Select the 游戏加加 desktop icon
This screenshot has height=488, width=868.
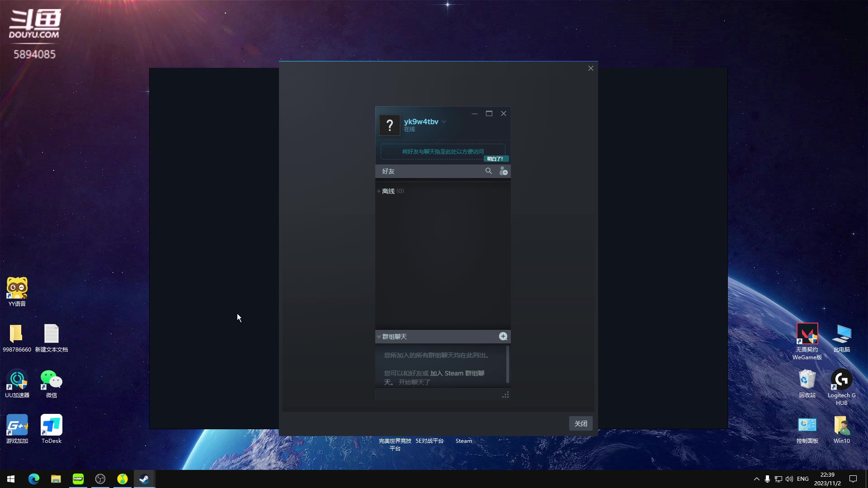click(17, 430)
